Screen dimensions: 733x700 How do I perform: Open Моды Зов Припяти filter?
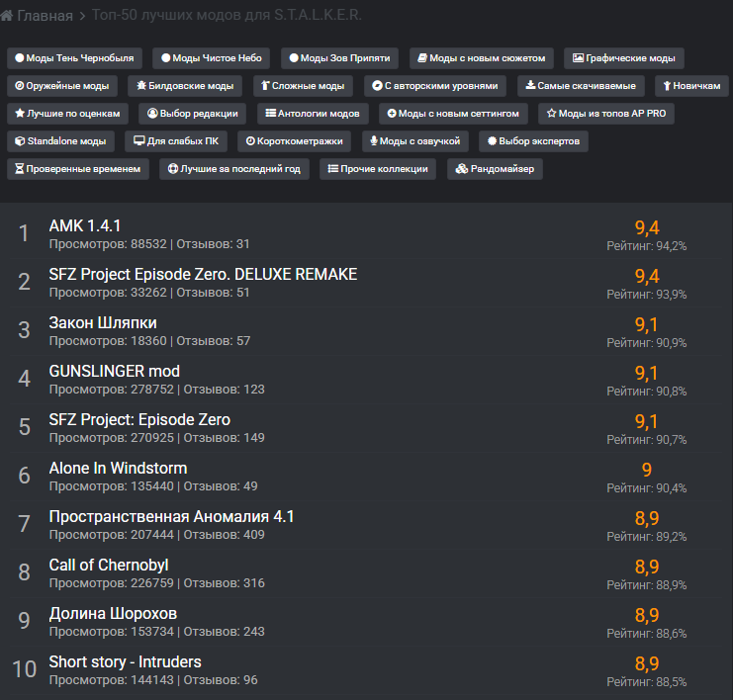point(339,58)
